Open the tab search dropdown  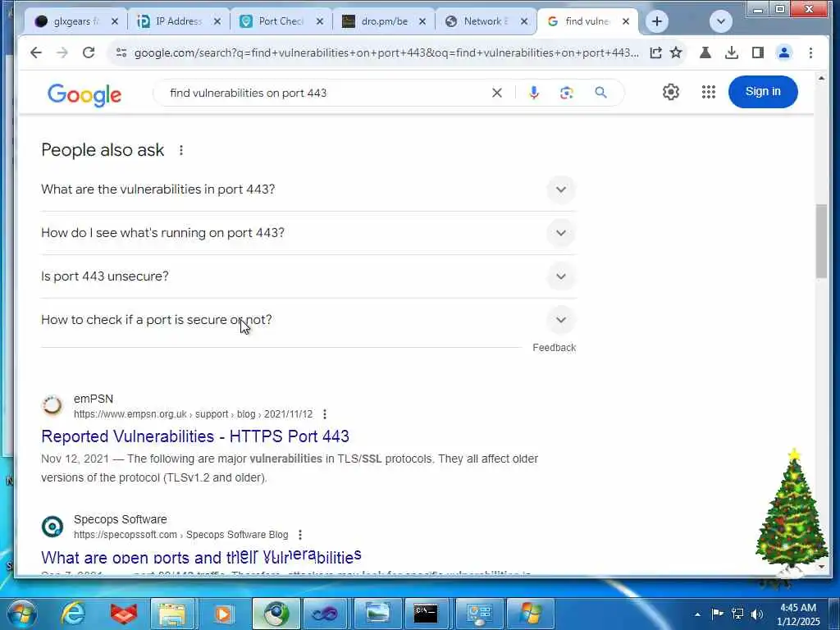720,21
